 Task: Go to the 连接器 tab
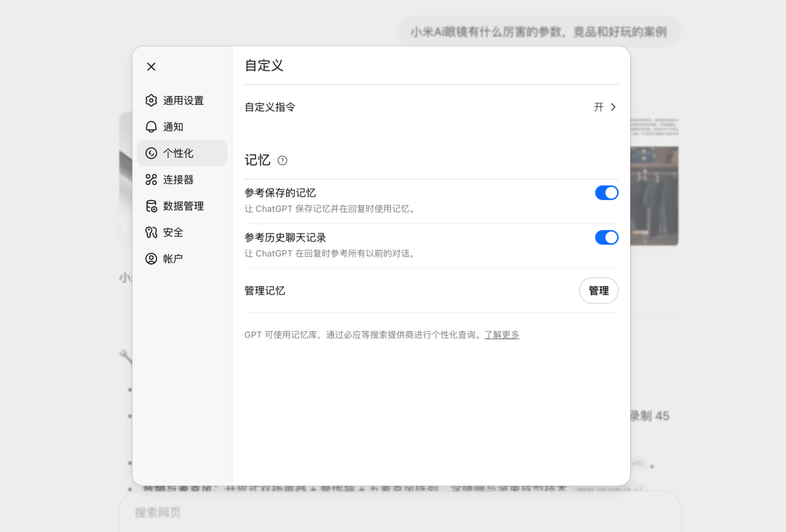click(x=182, y=180)
